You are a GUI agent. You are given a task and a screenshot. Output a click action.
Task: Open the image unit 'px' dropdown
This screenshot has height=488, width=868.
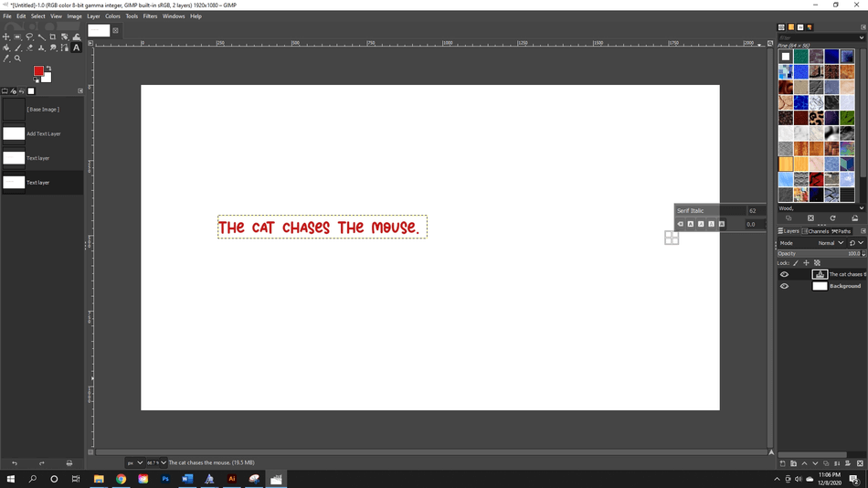coord(135,463)
